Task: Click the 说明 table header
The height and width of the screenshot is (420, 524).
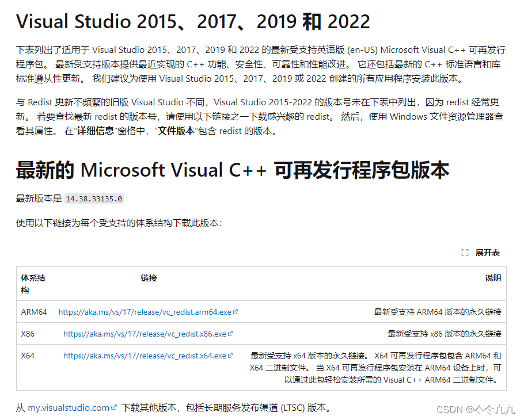Action: (x=493, y=278)
